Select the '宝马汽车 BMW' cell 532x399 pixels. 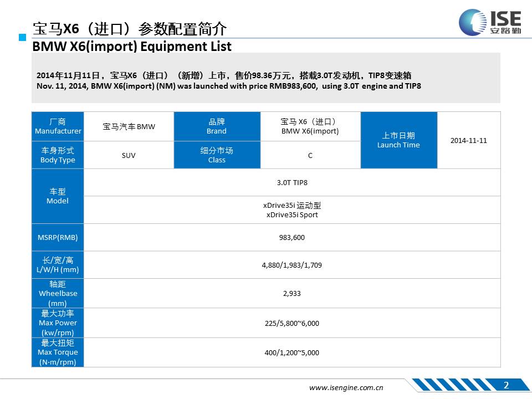point(129,126)
